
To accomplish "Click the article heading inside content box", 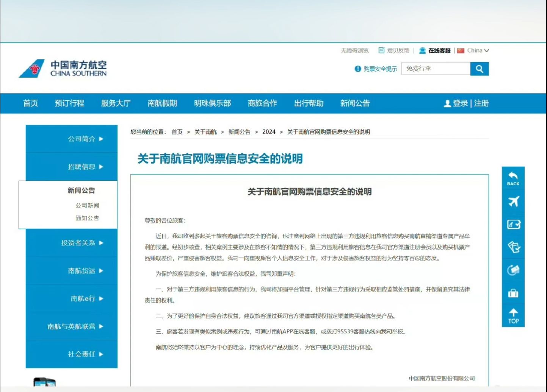I will tap(309, 192).
